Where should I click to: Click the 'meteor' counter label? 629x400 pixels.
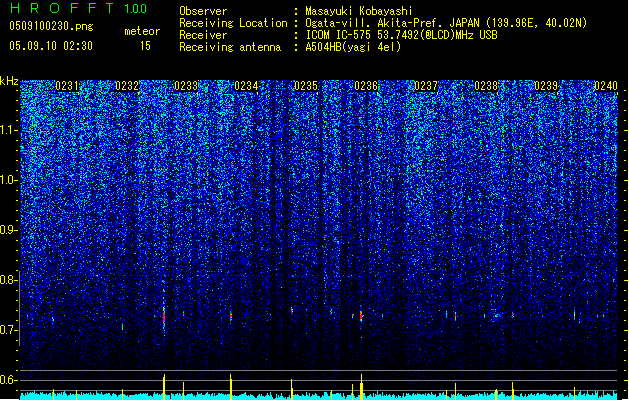[x=142, y=31]
